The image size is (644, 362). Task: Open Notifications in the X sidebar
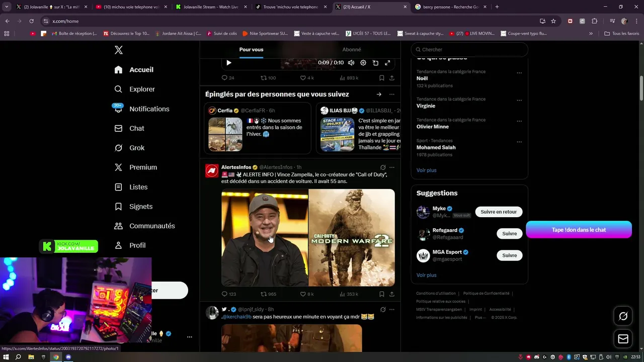[142, 109]
